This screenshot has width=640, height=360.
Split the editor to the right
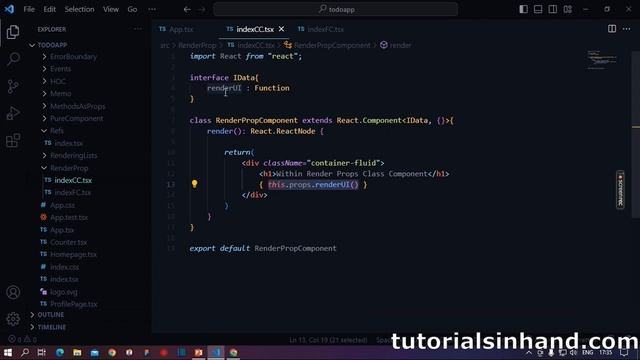click(612, 29)
